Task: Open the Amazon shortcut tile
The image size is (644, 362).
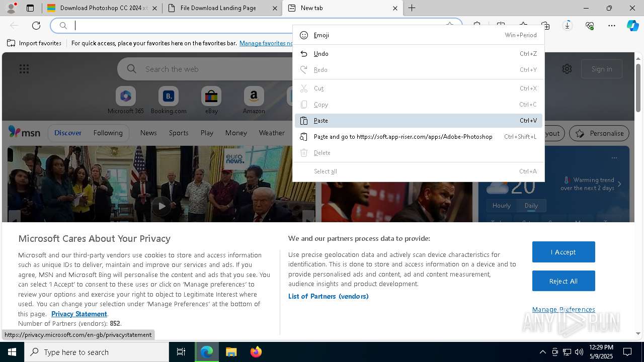Action: tap(254, 101)
